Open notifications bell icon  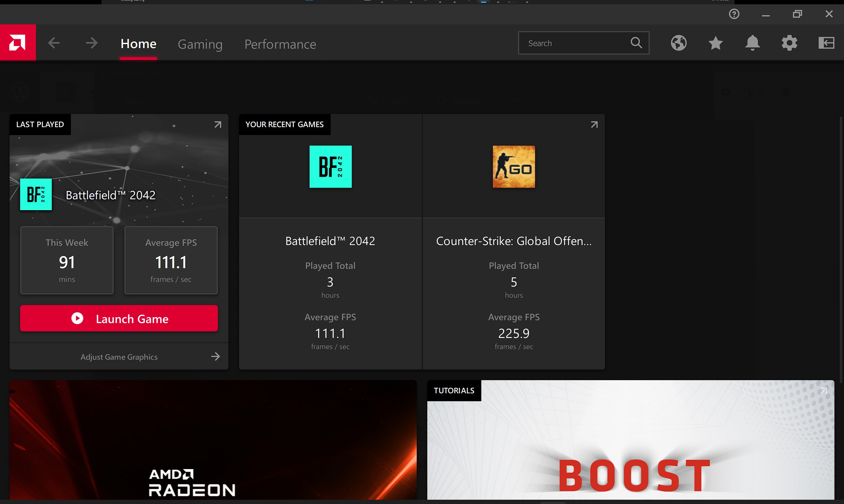coord(752,43)
